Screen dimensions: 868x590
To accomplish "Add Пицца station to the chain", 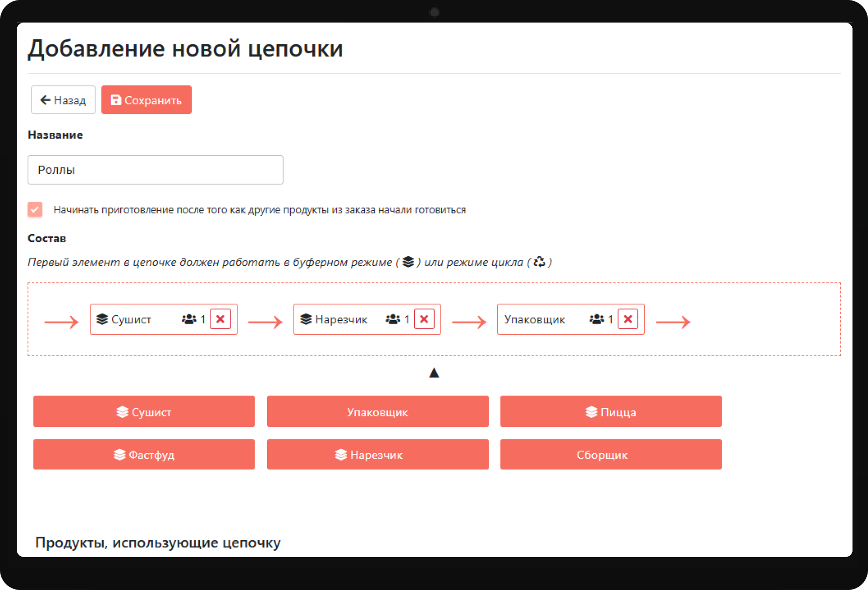I will click(x=610, y=411).
